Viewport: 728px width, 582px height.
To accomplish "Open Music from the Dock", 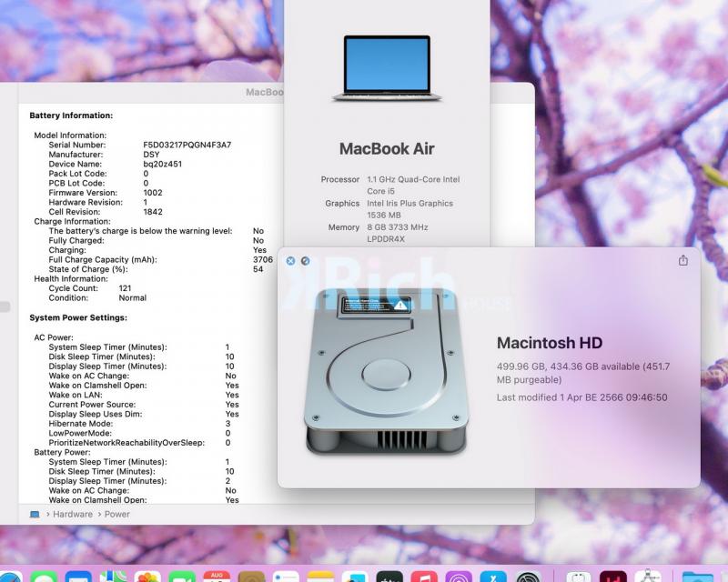I will [424, 577].
